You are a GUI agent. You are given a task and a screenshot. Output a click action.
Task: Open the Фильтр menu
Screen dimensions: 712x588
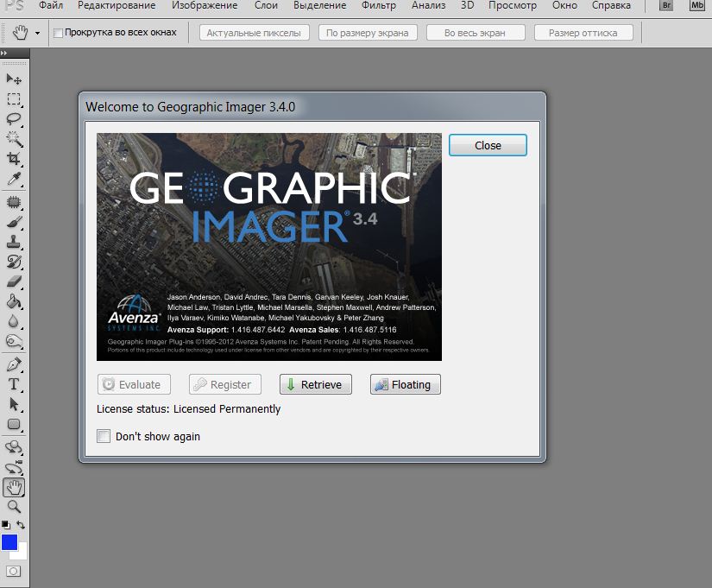(x=379, y=6)
